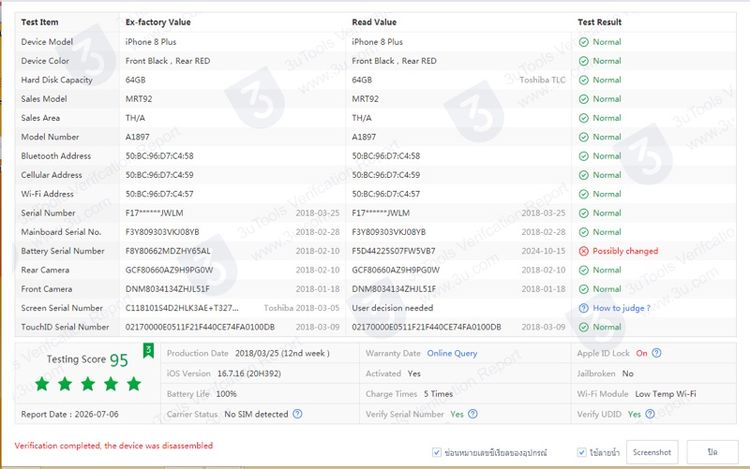
Task: Click the Activated Yes value
Action: coord(414,374)
